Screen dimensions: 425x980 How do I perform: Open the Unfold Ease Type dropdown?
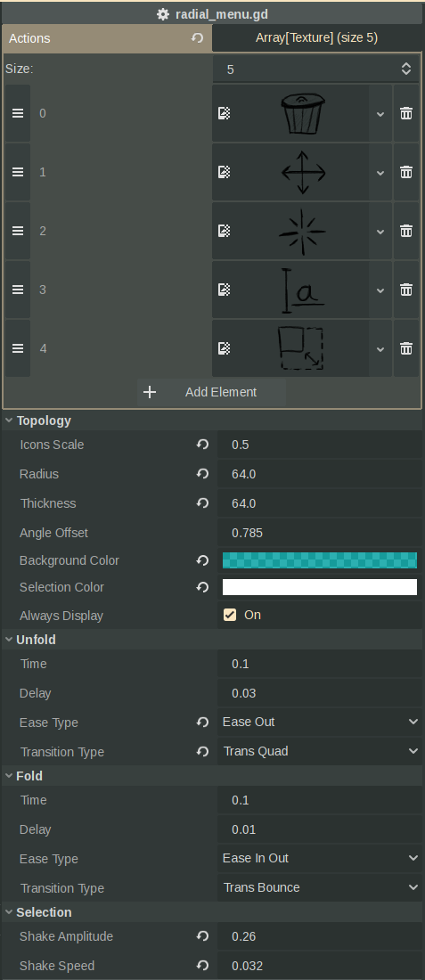pos(320,722)
